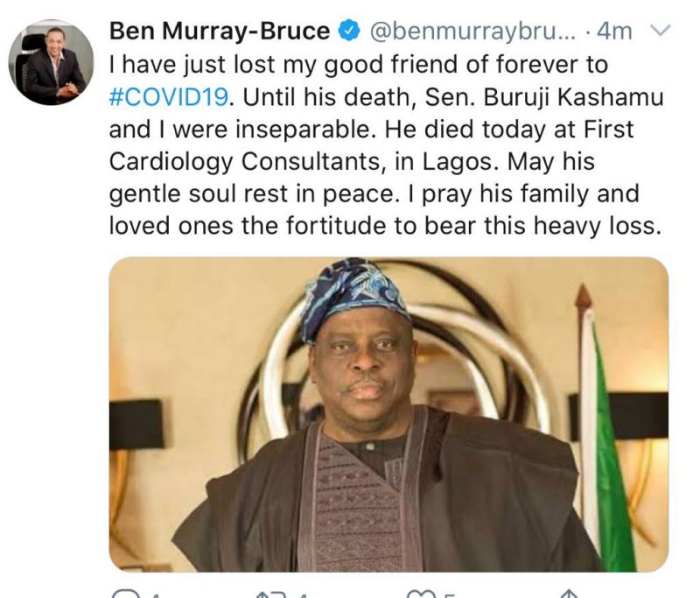Click the Ben Murray-Bruce display name
700x598 pixels.
click(220, 32)
